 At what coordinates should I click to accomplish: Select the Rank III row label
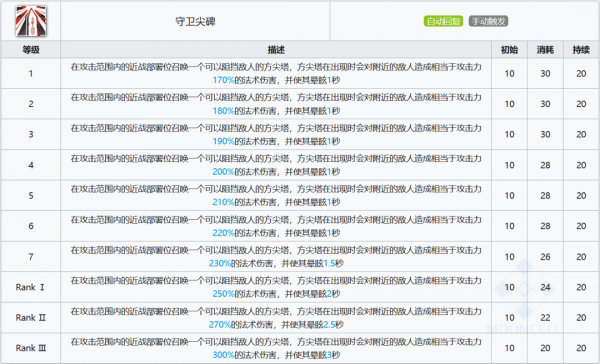[31, 348]
